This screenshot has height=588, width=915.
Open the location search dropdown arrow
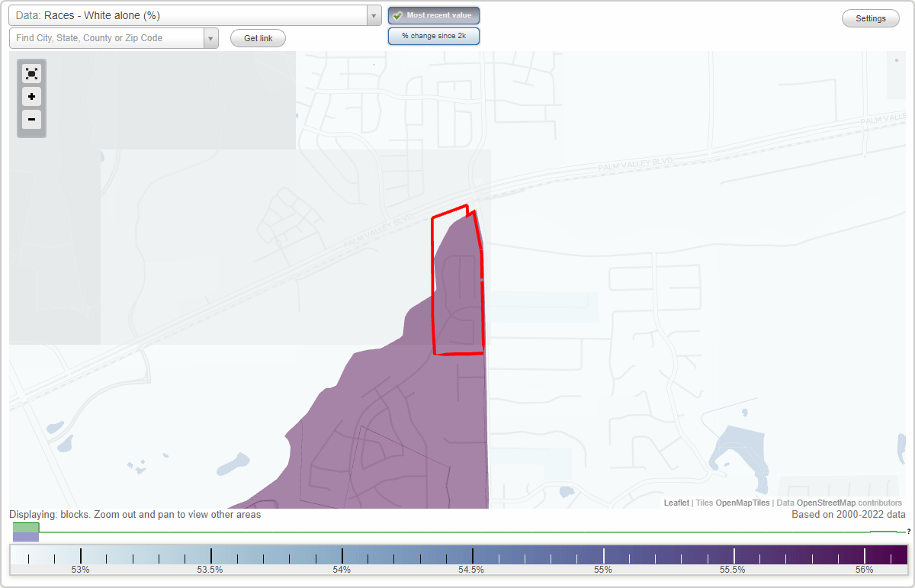pyautogui.click(x=210, y=37)
